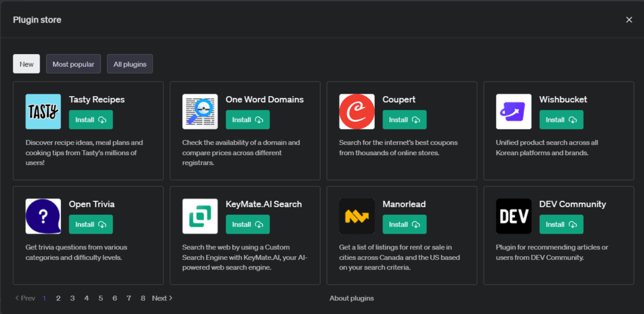The image size is (644, 314).
Task: Click the 'Get trivia questions' description text
Action: [x=76, y=252]
